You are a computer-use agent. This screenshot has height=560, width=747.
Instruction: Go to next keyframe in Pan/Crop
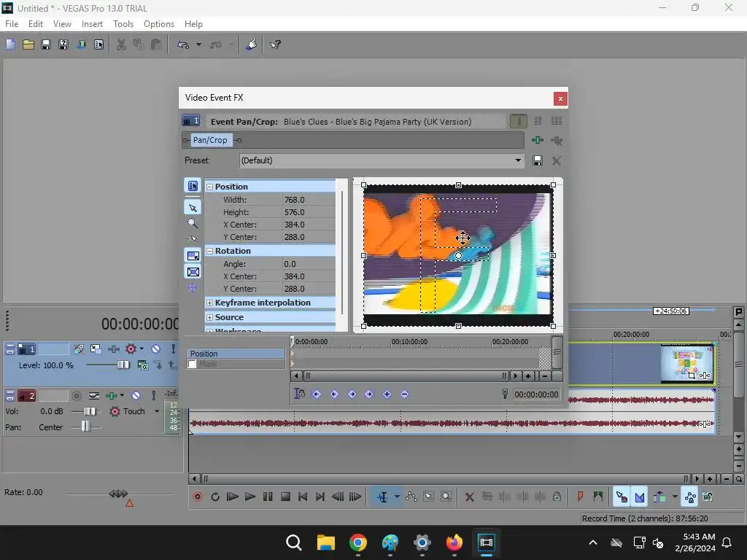point(352,394)
